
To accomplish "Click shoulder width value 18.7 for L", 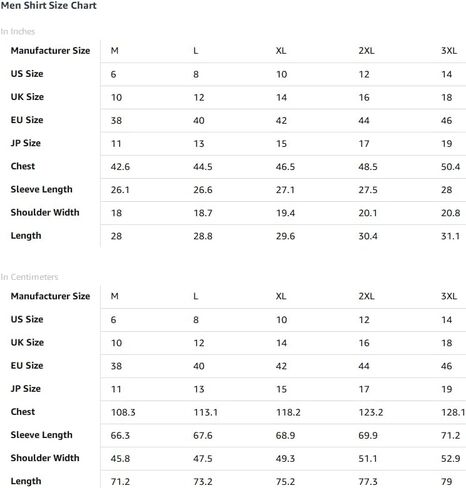I will (203, 213).
